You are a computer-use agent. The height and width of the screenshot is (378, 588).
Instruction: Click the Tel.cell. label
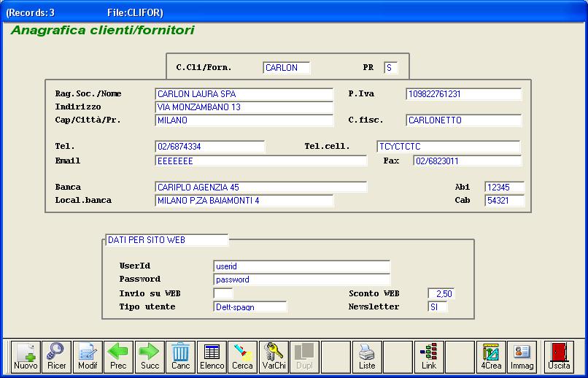pyautogui.click(x=327, y=146)
